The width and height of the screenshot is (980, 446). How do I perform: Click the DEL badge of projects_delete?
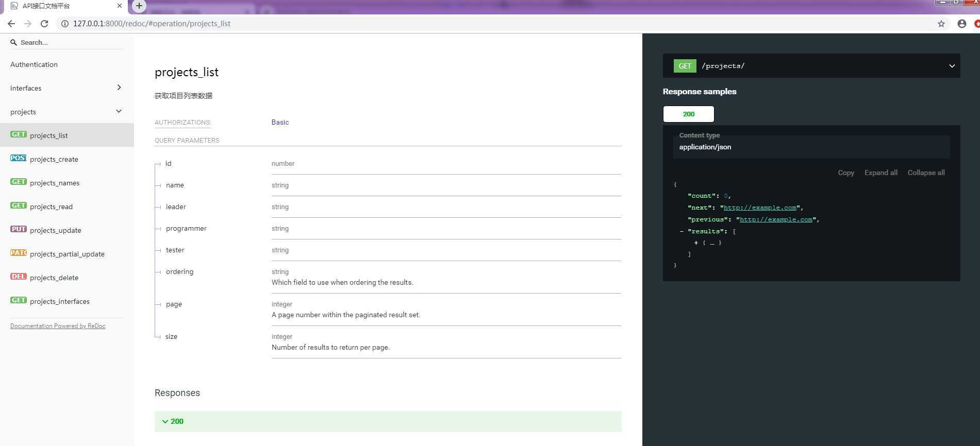pos(19,277)
